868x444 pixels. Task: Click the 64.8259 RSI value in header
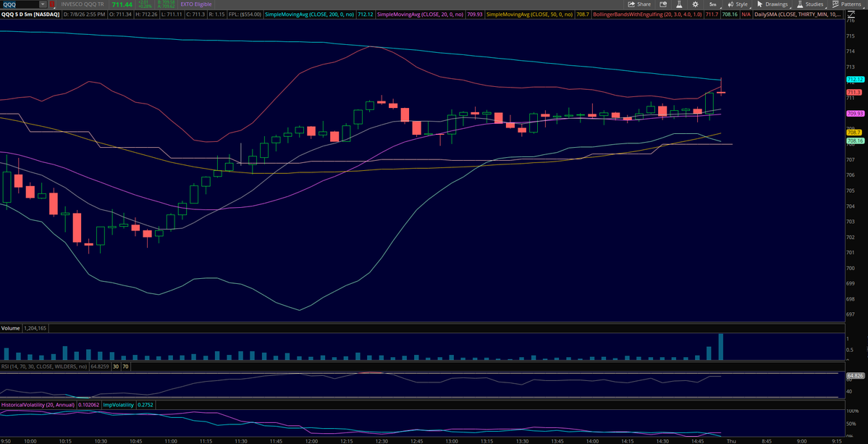pos(101,366)
